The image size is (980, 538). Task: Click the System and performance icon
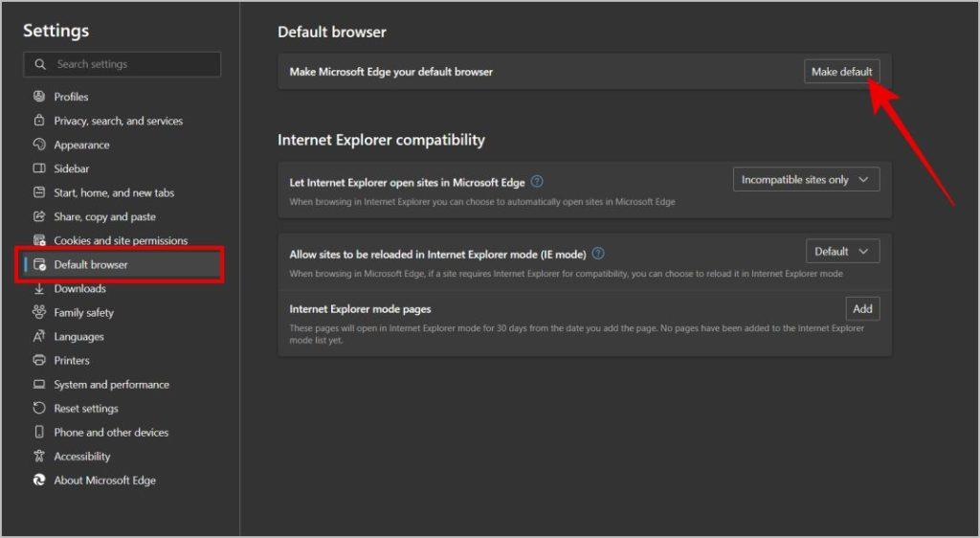(39, 384)
